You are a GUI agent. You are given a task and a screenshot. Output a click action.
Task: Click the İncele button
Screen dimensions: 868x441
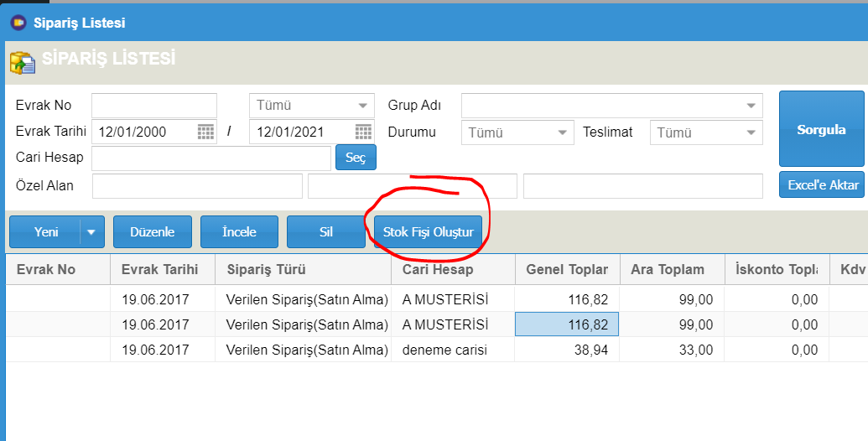239,232
